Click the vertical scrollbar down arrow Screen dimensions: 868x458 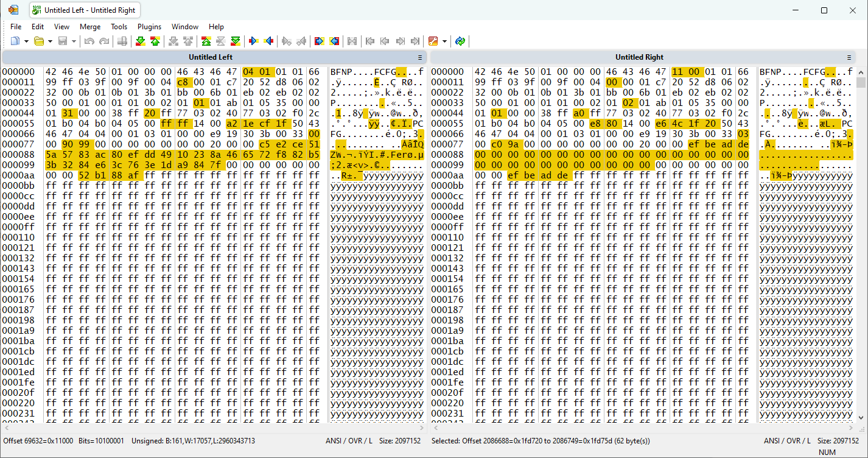click(861, 418)
